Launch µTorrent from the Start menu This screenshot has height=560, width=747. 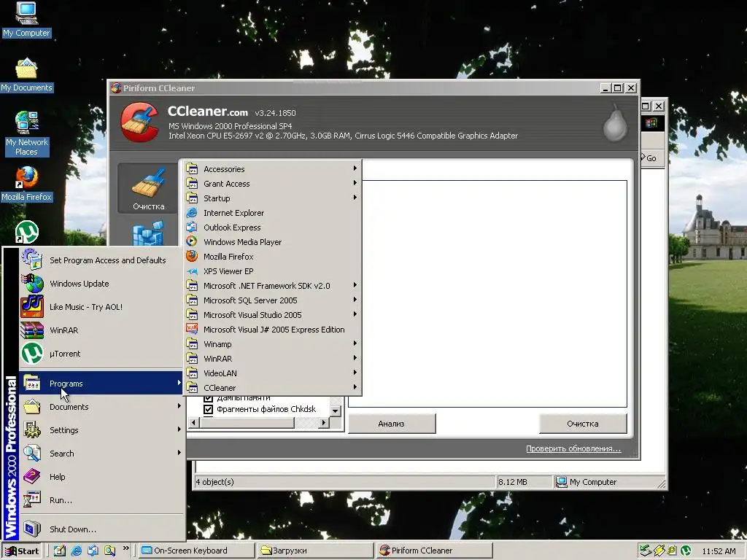pos(101,354)
